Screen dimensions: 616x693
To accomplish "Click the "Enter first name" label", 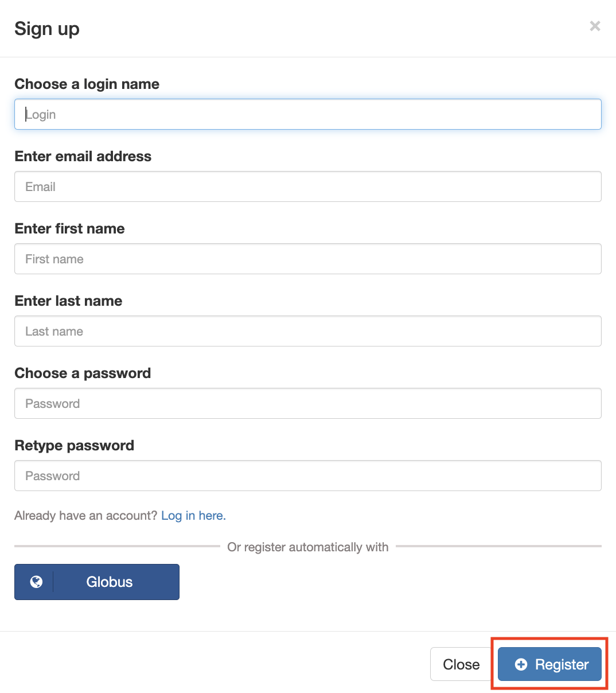I will coord(69,229).
